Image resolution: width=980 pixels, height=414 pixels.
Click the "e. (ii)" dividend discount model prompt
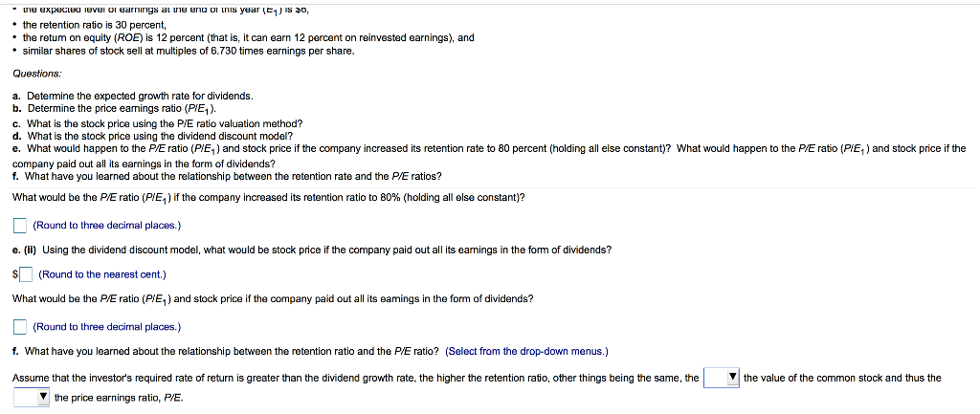pyautogui.click(x=312, y=250)
